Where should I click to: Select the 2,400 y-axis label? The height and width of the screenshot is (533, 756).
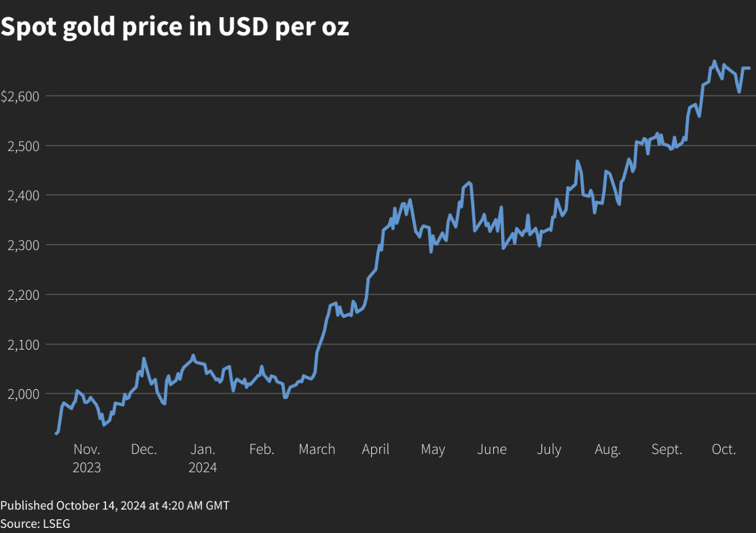pyautogui.click(x=23, y=195)
